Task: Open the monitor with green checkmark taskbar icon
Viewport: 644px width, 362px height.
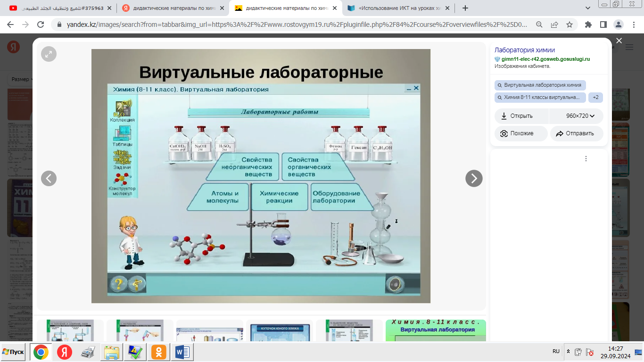Action: click(x=135, y=352)
